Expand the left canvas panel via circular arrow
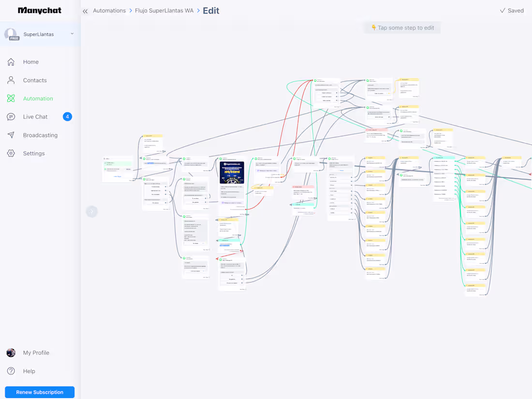The height and width of the screenshot is (399, 532). 91,211
